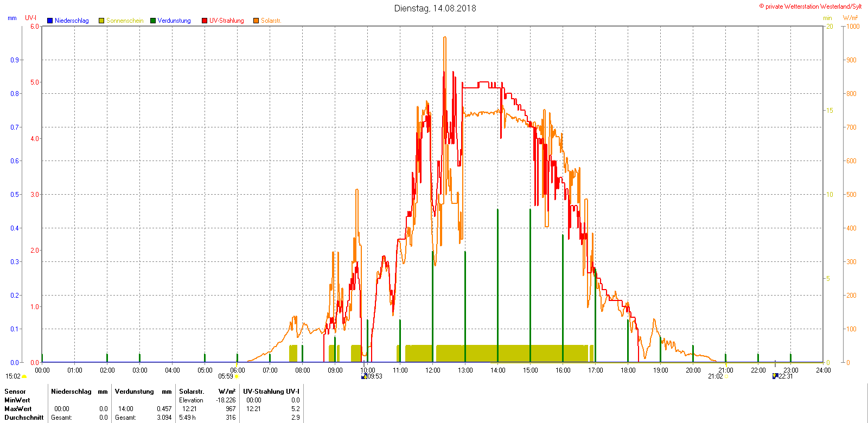Click the Solarstr. table column header
Image resolution: width=868 pixels, height=423 pixels.
[x=192, y=392]
